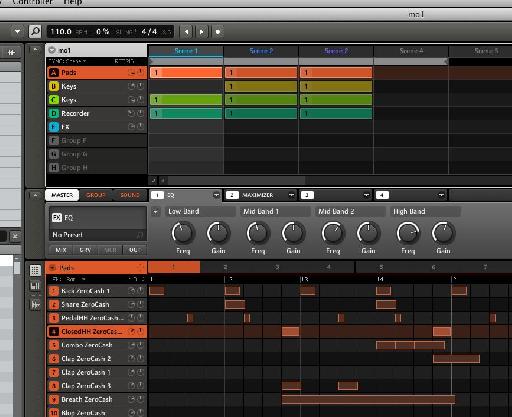Open the sampling waveform view icon
Screen dimensions: 512x417
pos(35,304)
